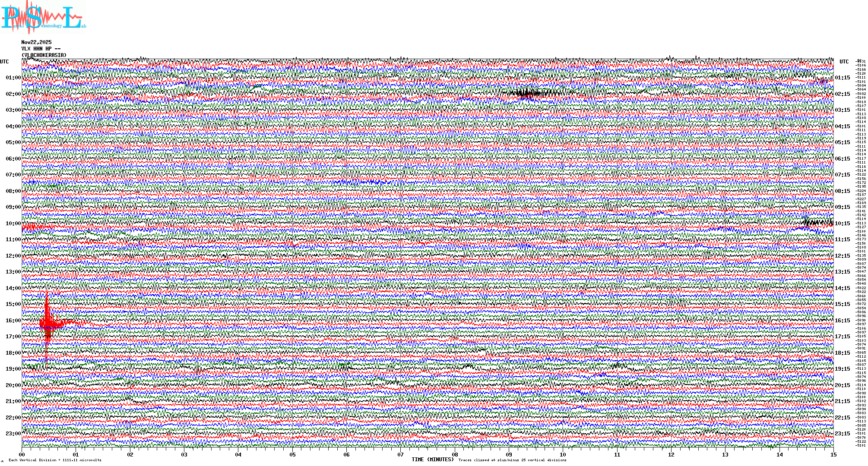Click the Patras Seismology Lab logo
Image resolution: width=868 pixels, height=466 pixels.
tap(43, 17)
